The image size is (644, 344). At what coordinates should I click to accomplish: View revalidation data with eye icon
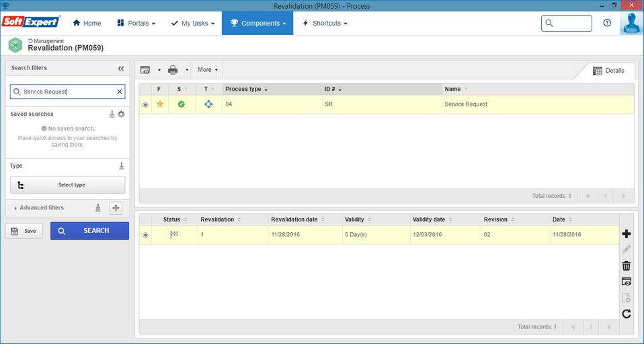627,282
